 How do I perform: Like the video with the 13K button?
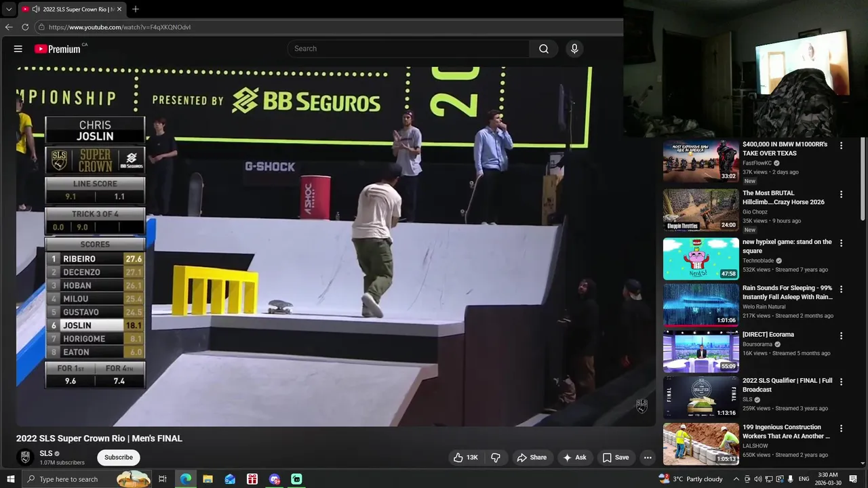coord(466,457)
